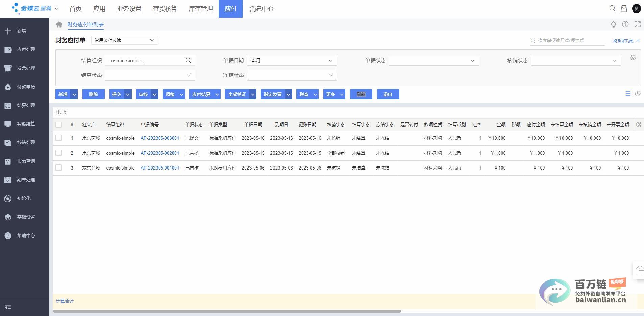This screenshot has width=644, height=316.
Task: Click 收起过滤 to collapse filters
Action: [626, 41]
